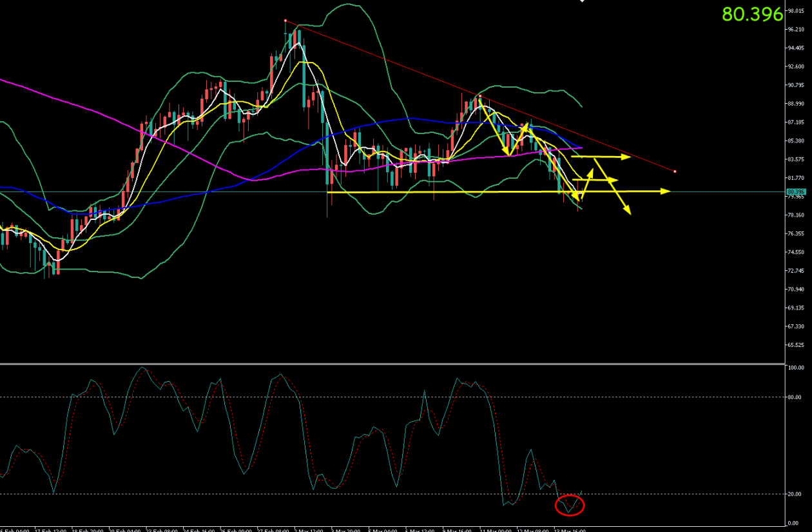Click the red circle on the stochastic oscillator
812x532 pixels.
(570, 505)
